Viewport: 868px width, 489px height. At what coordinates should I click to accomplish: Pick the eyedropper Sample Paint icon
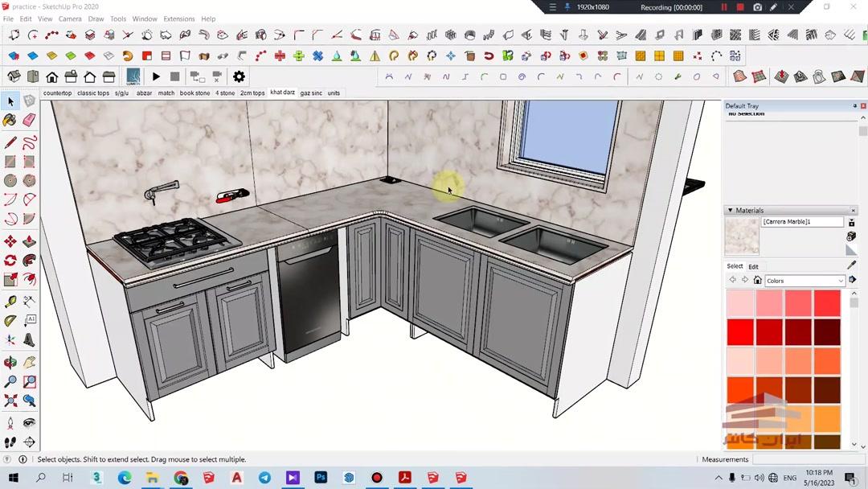click(x=851, y=265)
